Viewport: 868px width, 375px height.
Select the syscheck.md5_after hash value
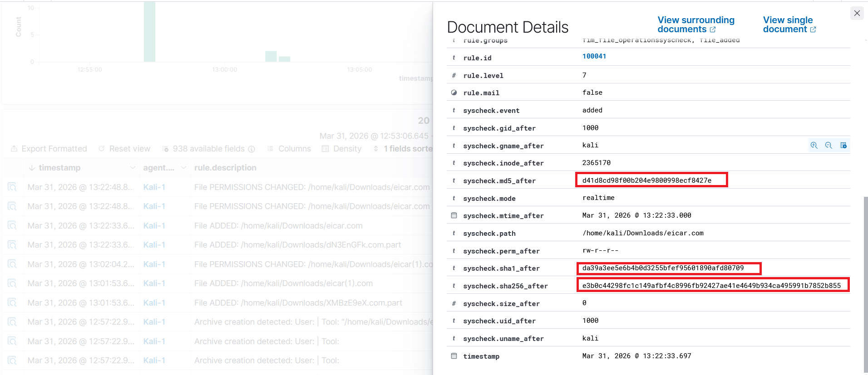tap(647, 180)
